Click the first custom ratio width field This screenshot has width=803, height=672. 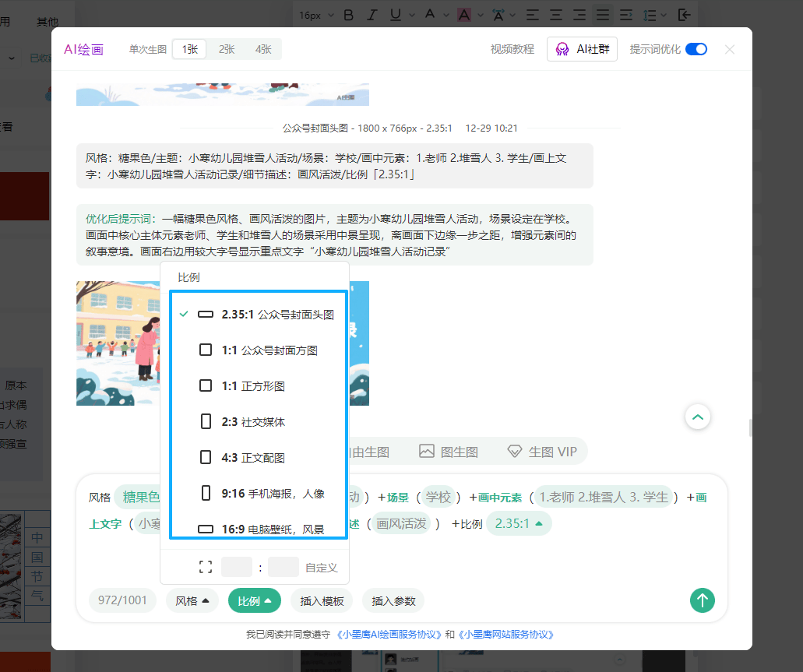click(236, 568)
